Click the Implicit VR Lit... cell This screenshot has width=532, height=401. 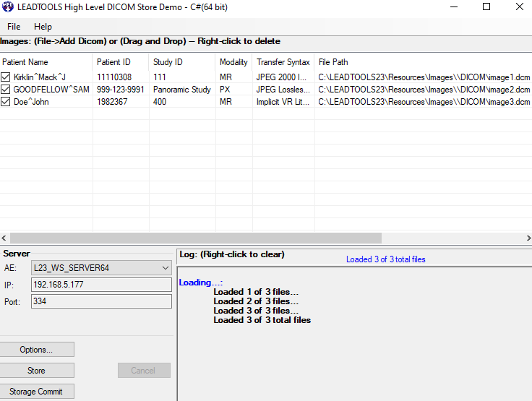(x=283, y=102)
